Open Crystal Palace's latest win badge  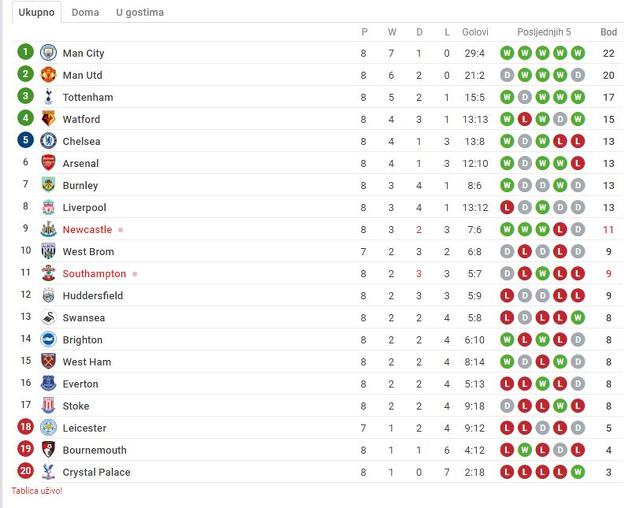[578, 472]
